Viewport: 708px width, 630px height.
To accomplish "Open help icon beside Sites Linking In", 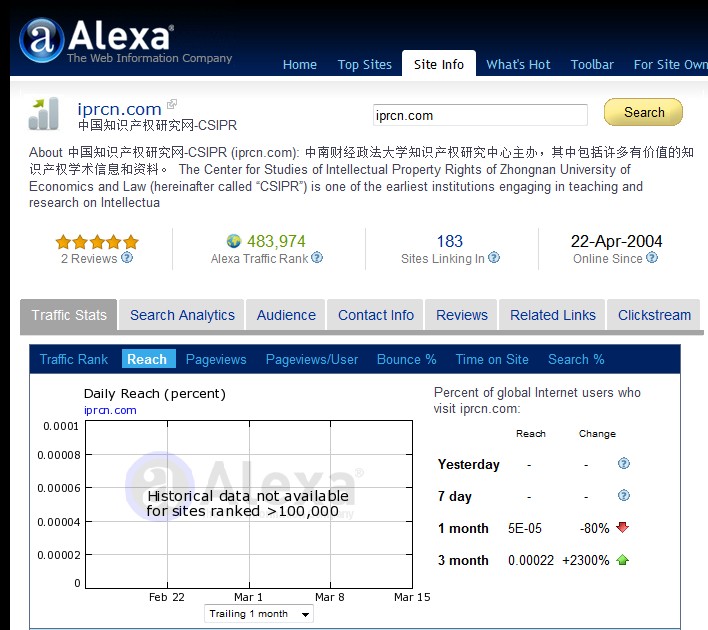I will [494, 257].
